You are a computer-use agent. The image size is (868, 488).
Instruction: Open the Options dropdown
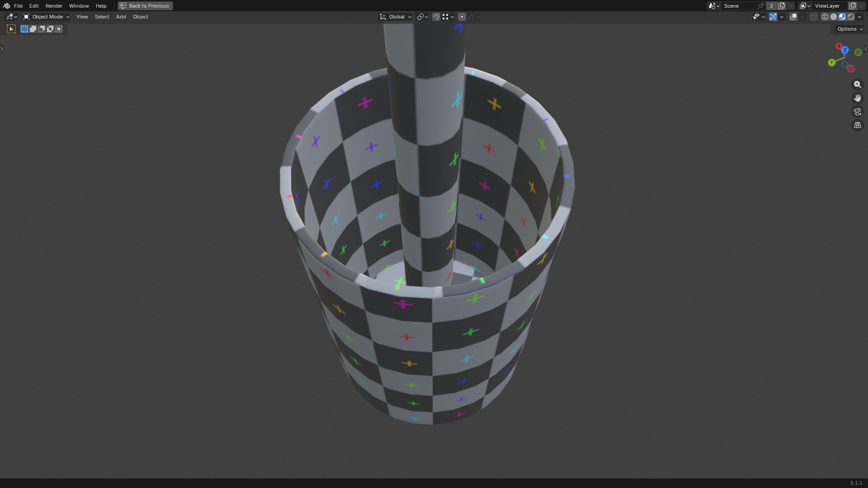point(850,29)
